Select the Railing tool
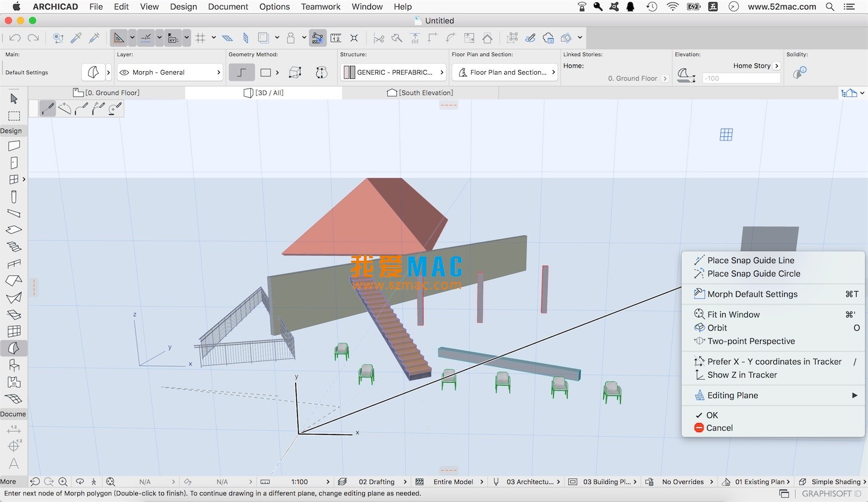 click(14, 264)
